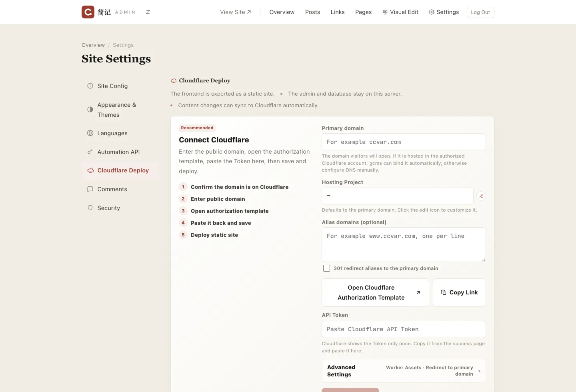Click step 4 Paste it back and save
Image resolution: width=576 pixels, height=392 pixels.
(x=215, y=223)
